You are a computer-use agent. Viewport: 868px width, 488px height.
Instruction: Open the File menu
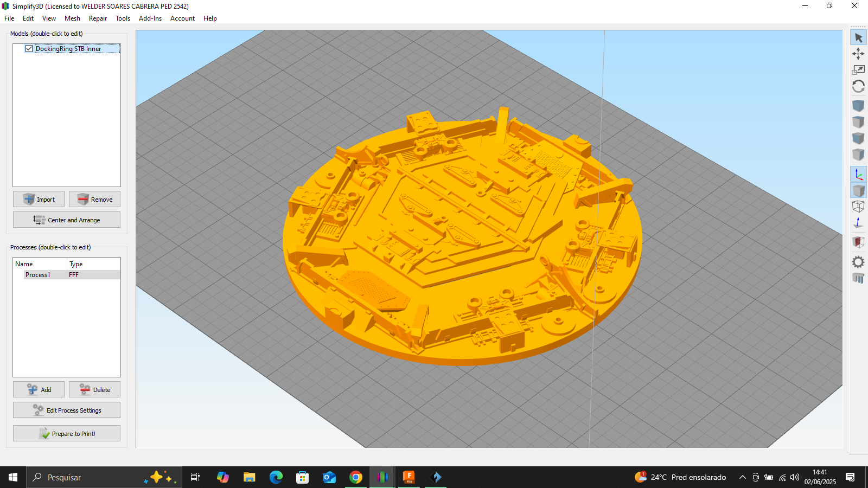point(9,18)
